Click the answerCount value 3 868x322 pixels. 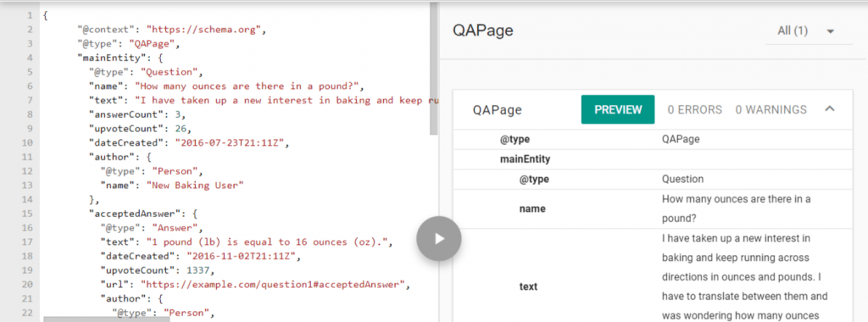tap(178, 114)
